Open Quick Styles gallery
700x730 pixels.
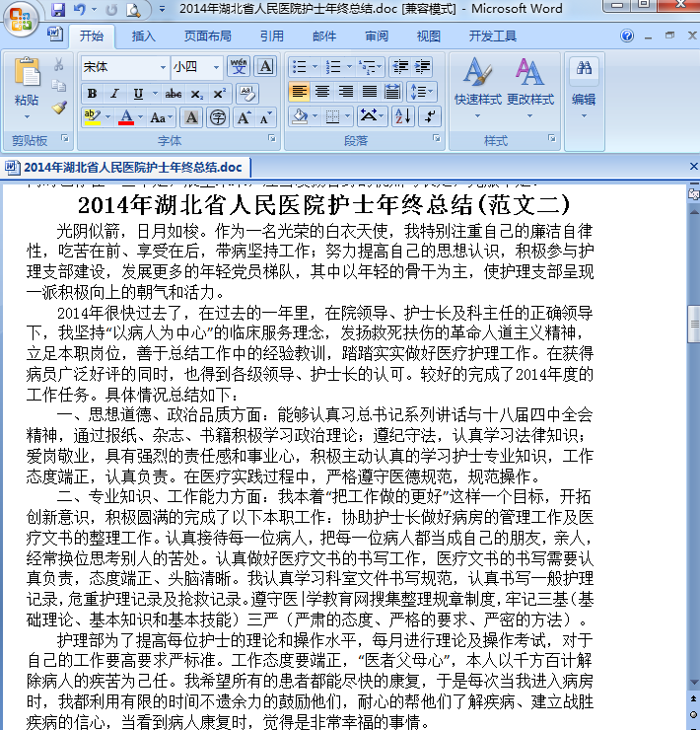click(x=478, y=86)
